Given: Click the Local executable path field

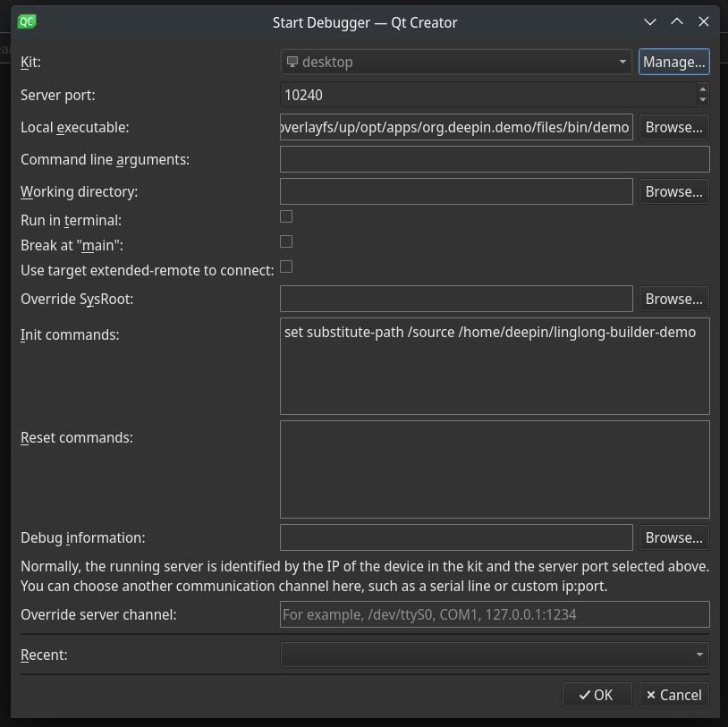Looking at the screenshot, I should 456,127.
